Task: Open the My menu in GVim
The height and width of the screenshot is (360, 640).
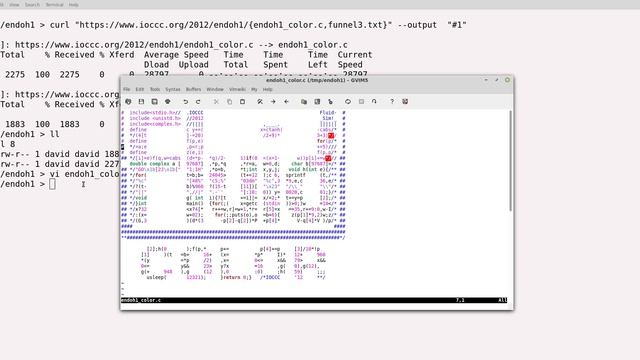Action: (x=254, y=89)
